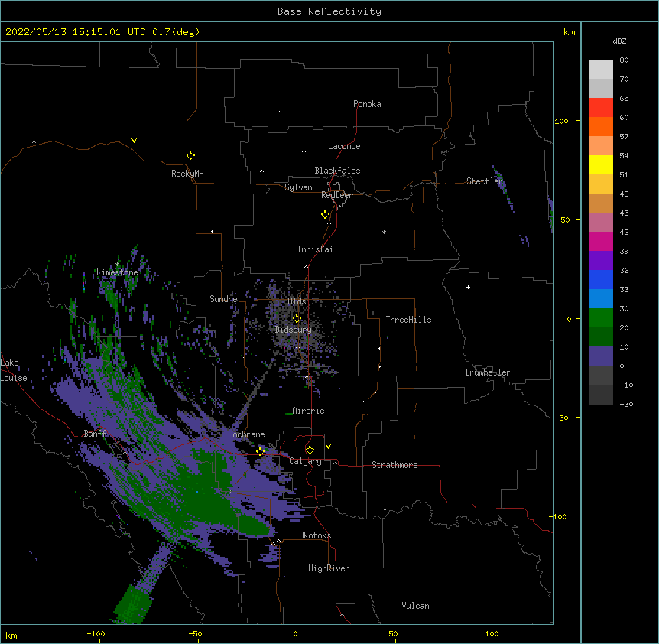
Task: Click the Airdrie city label
Action: (308, 411)
